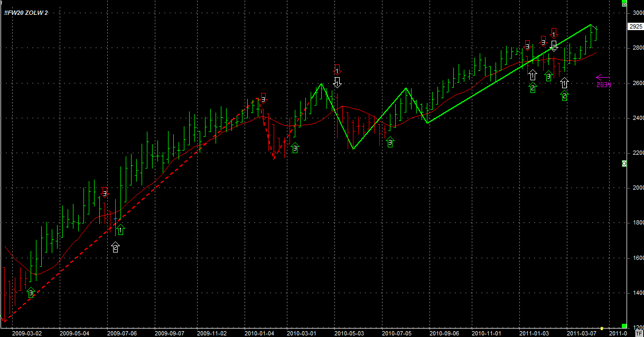Image resolution: width=644 pixels, height=337 pixels.
Task: Select the green up arrow 3 near 2010-07-05
Action: (x=390, y=142)
